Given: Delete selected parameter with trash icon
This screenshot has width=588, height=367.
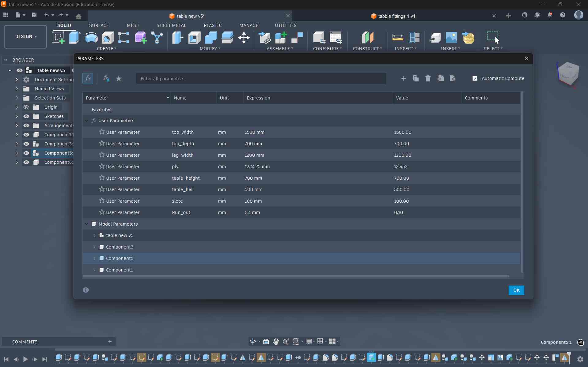Looking at the screenshot, I should click(x=428, y=79).
